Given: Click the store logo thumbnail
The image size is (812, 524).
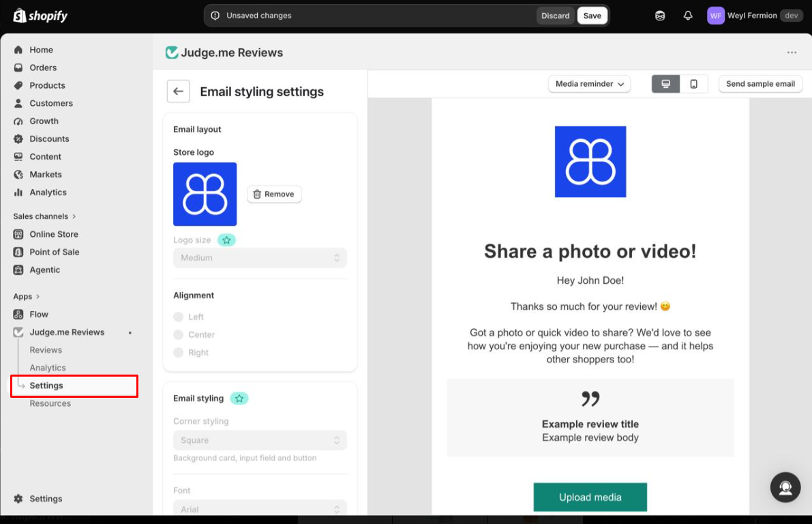Looking at the screenshot, I should (205, 194).
